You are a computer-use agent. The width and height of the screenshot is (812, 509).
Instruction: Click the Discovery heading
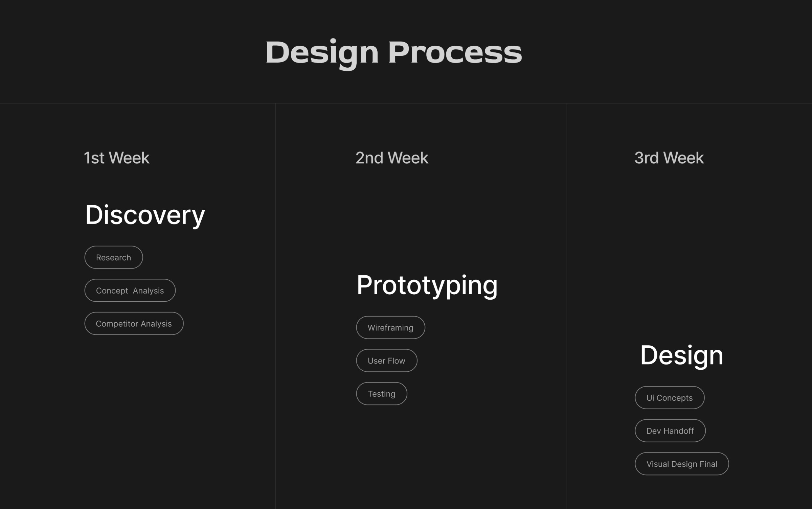click(145, 215)
